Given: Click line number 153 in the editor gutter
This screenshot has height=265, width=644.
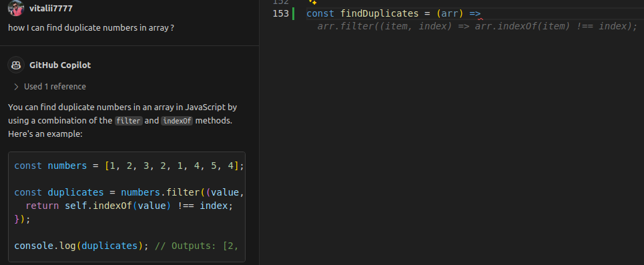Looking at the screenshot, I should click(280, 13).
